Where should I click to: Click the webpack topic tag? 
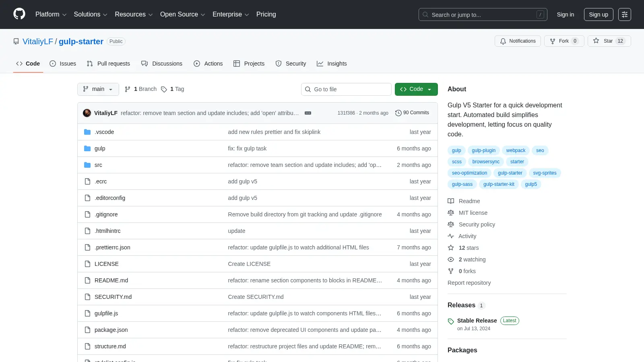(516, 150)
